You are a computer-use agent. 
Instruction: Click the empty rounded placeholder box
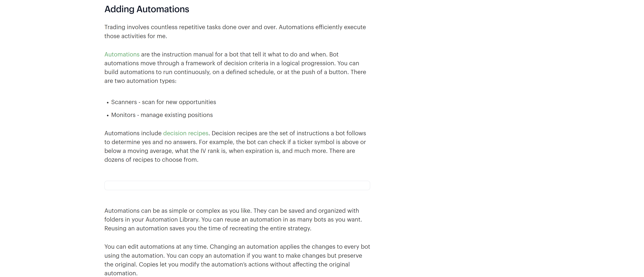point(237,186)
